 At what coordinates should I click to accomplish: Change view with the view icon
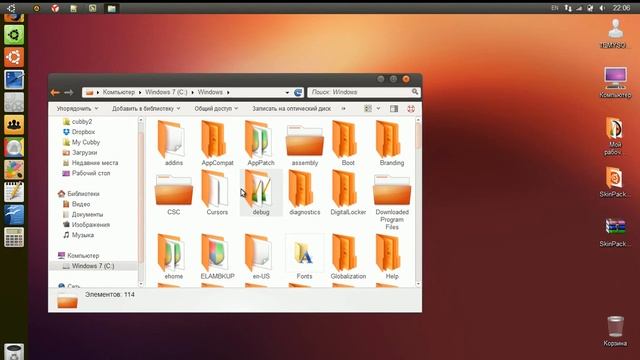[x=368, y=109]
